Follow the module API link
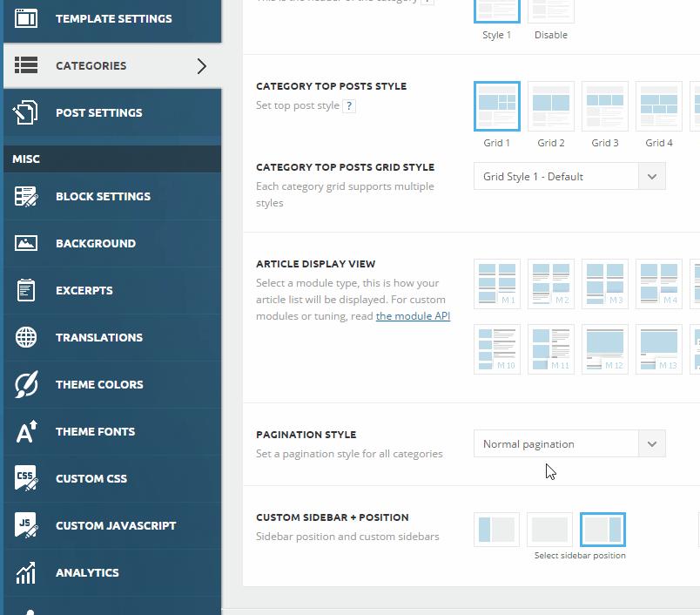This screenshot has width=700, height=615. [413, 316]
